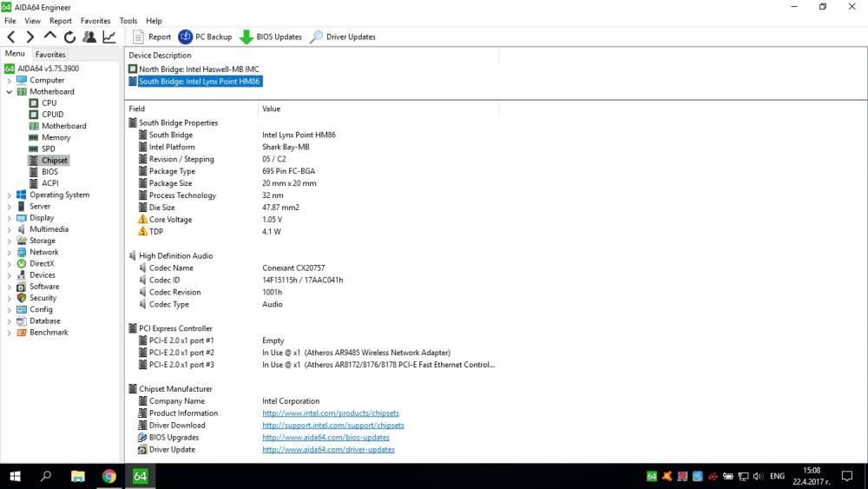Select CPUID in the sidebar tree
This screenshot has height=489, width=868.
tap(53, 115)
